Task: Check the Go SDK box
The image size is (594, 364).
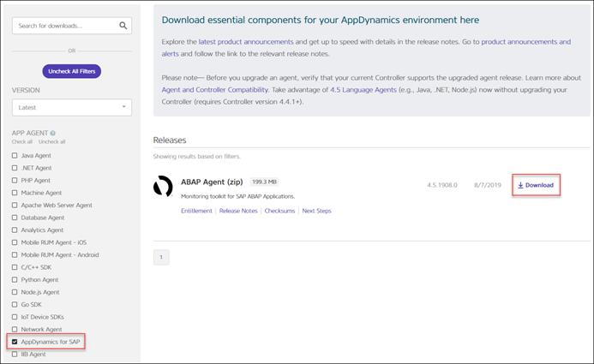Action: [15, 304]
